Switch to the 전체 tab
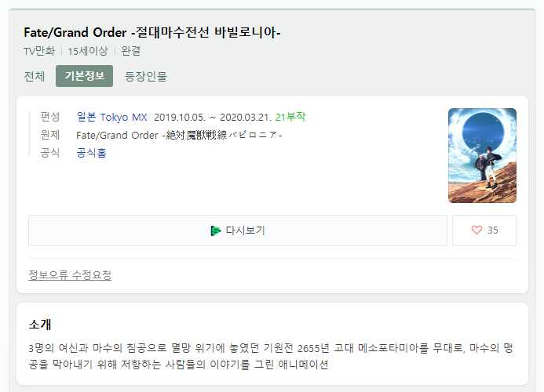544x392 pixels. (35, 76)
